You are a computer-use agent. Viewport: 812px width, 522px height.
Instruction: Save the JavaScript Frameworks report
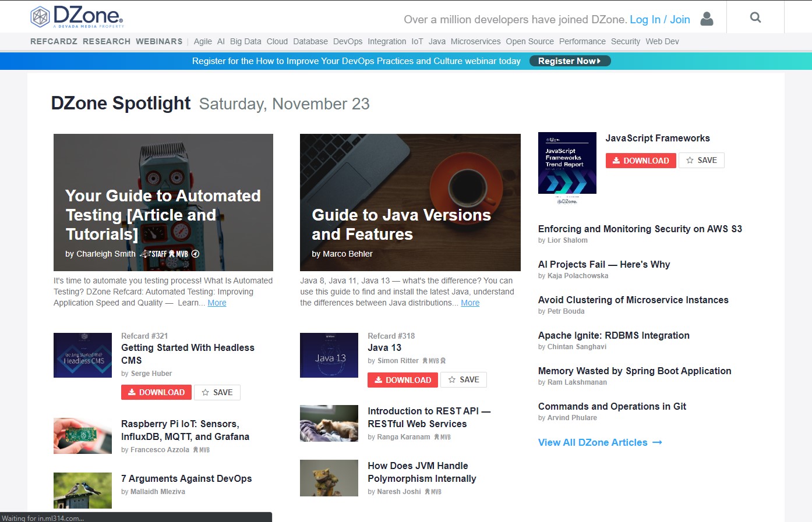[701, 161]
